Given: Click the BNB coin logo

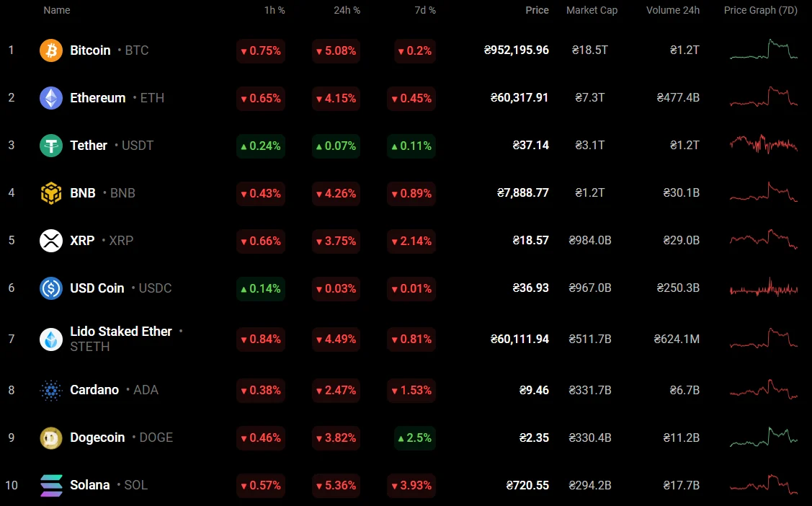Looking at the screenshot, I should (51, 193).
